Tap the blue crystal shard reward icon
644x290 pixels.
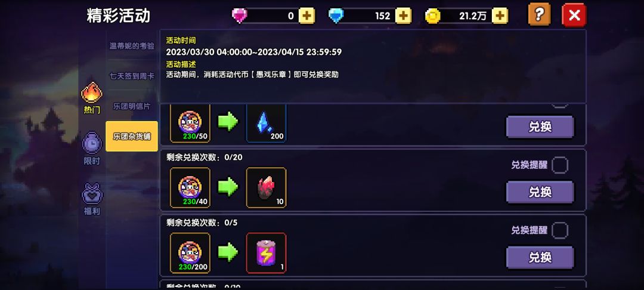[266, 124]
